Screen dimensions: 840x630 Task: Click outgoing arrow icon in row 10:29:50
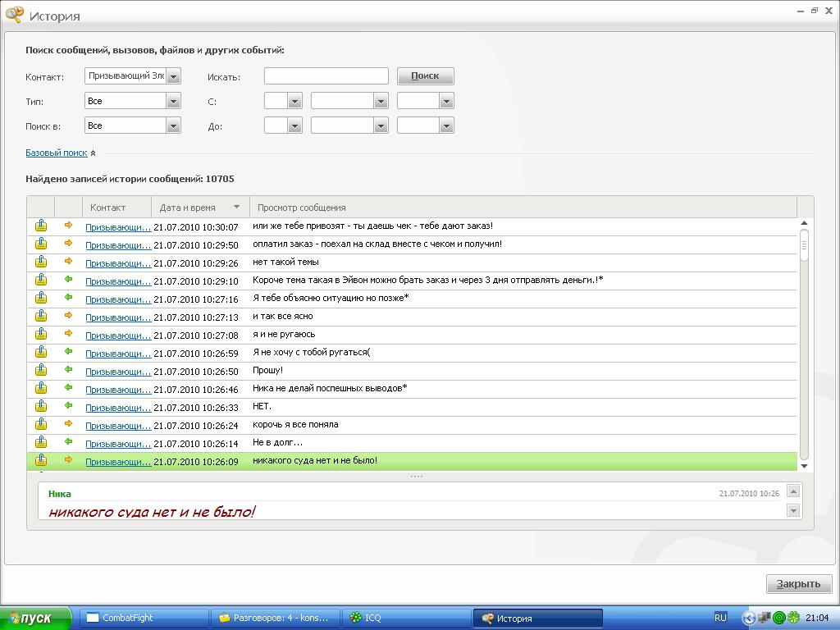(x=68, y=243)
